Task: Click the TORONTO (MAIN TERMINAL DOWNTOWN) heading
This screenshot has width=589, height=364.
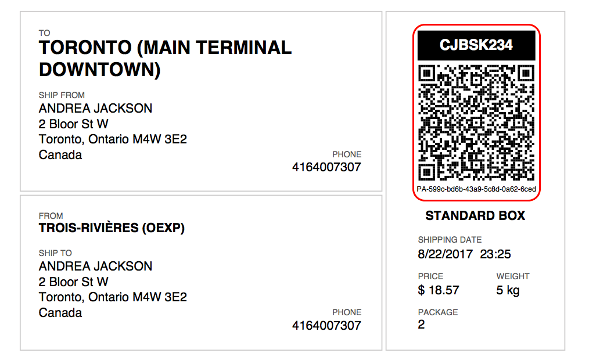Action: (x=165, y=59)
